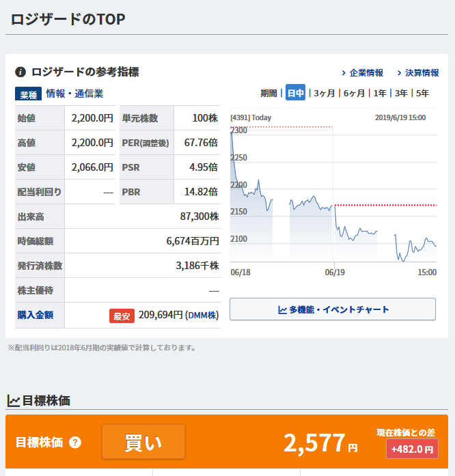Click the chevron arrow before 決算情報
Viewport: 455px width, 476px height.
(x=399, y=73)
